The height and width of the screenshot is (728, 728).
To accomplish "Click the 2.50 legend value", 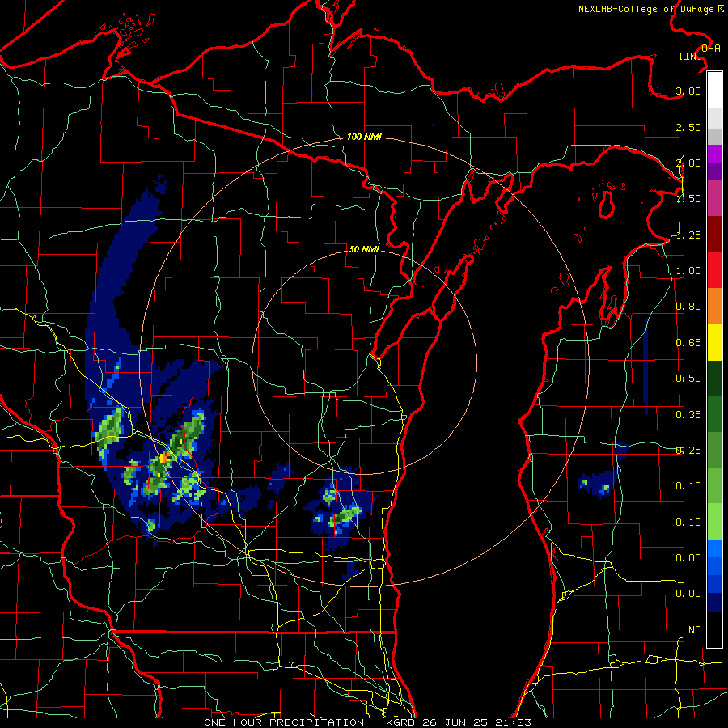I will [688, 127].
